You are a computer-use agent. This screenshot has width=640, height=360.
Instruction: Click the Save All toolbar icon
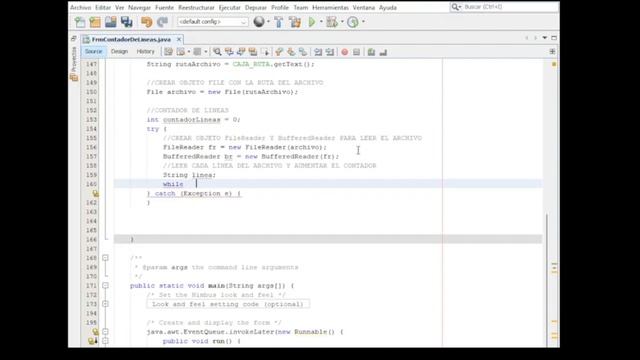coord(127,22)
